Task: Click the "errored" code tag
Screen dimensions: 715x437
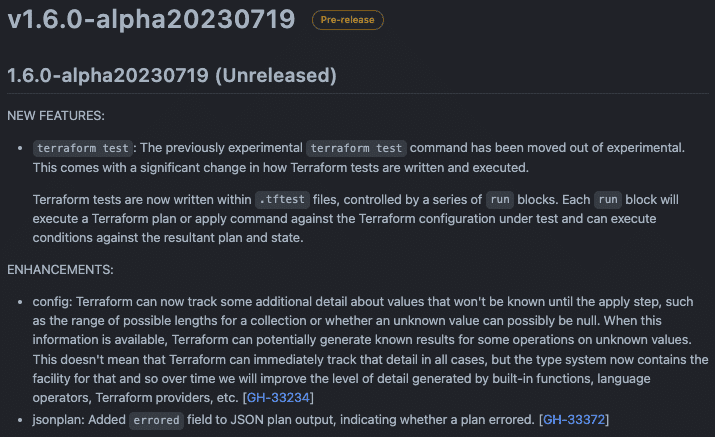Action: pyautogui.click(x=158, y=420)
